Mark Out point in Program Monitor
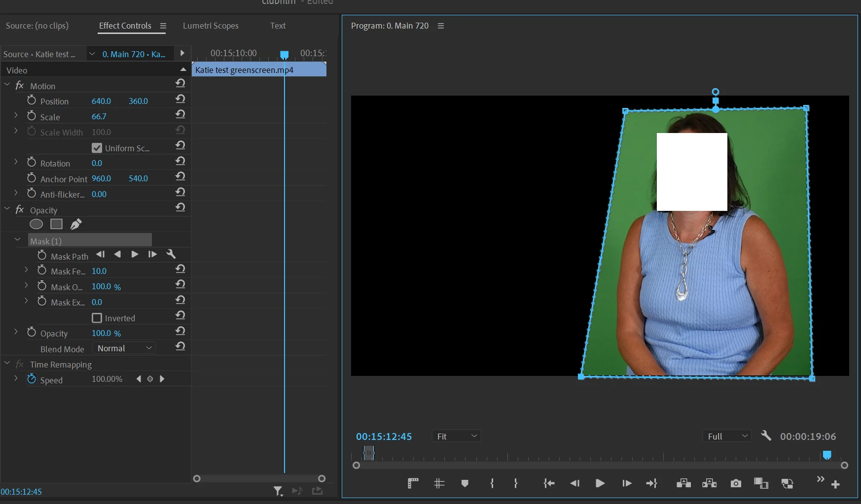Screen dimensions: 861x504 click(516, 483)
